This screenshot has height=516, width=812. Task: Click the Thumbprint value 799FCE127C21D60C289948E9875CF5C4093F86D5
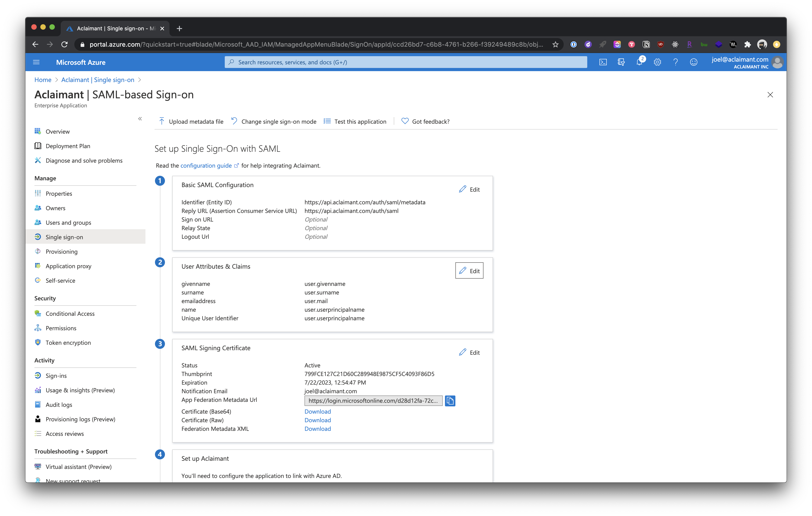click(x=369, y=374)
